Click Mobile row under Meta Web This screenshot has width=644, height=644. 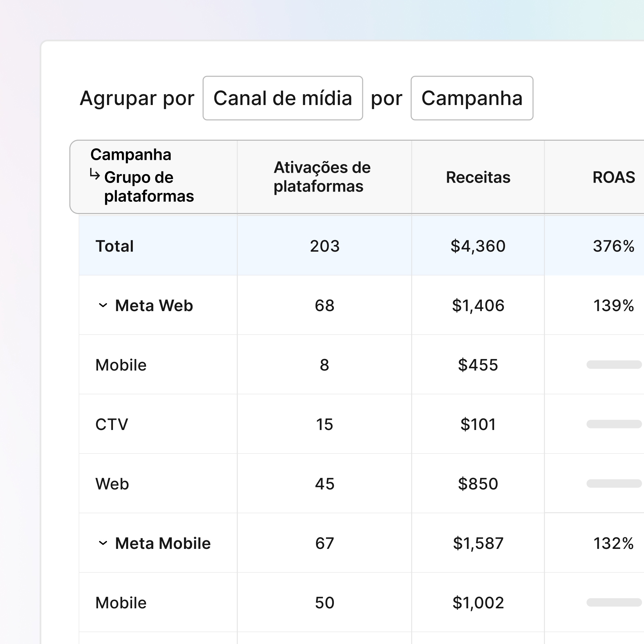pos(121,365)
